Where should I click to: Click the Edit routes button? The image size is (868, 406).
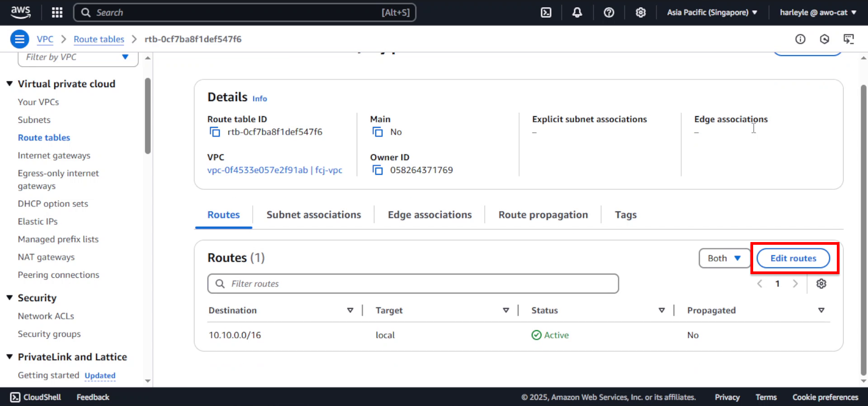tap(793, 258)
